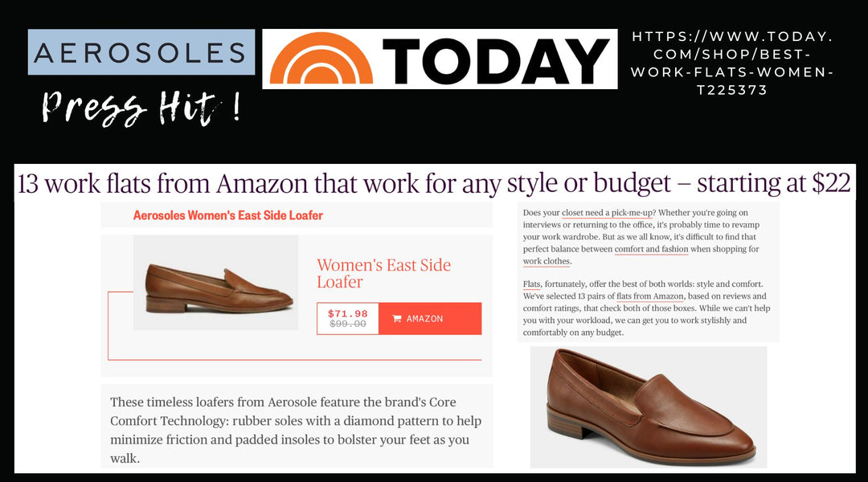Open the 'flats from Amazon' link
The height and width of the screenshot is (482, 868).
point(650,296)
